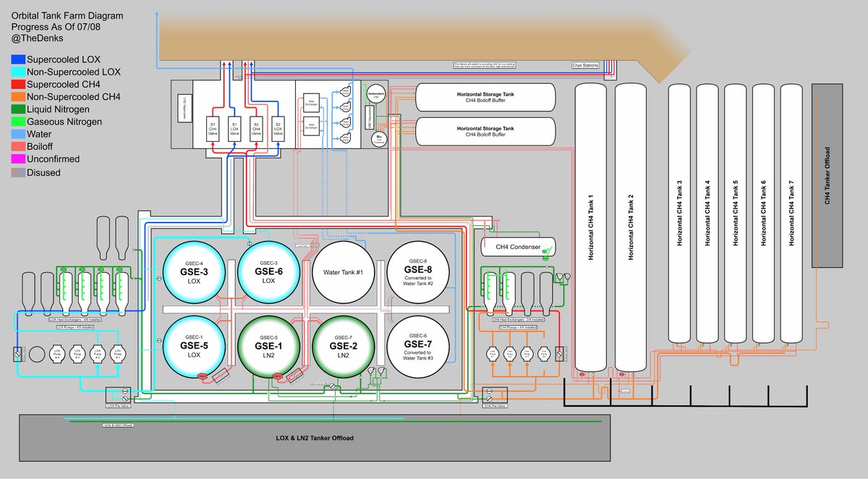Select the GSE-2 LN2 tank

pyautogui.click(x=343, y=347)
